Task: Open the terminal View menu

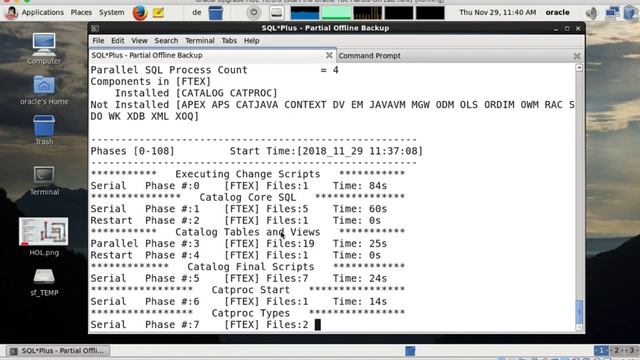Action: pos(139,40)
